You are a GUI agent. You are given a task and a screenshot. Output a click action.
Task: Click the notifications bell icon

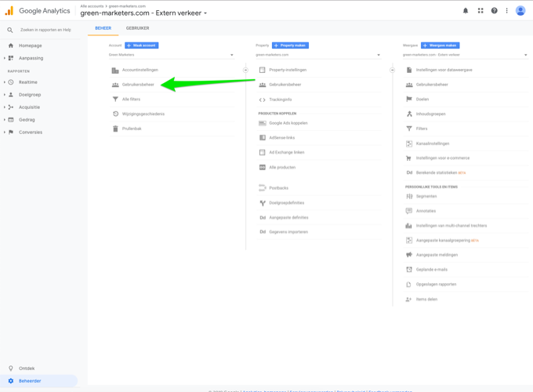tap(466, 11)
